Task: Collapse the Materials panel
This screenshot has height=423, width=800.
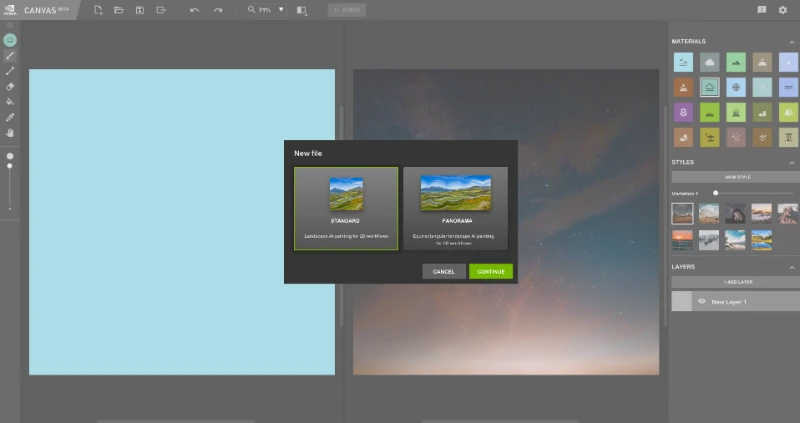Action: [791, 42]
